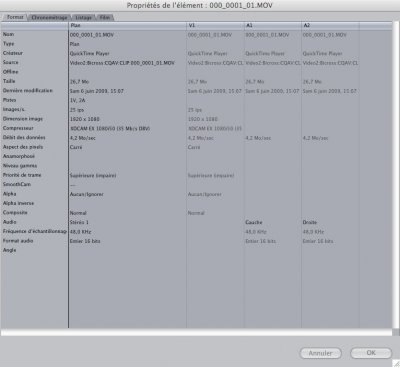Click '48,0 KHz' in the Plan column
The width and height of the screenshot is (400, 367).
pyautogui.click(x=80, y=231)
